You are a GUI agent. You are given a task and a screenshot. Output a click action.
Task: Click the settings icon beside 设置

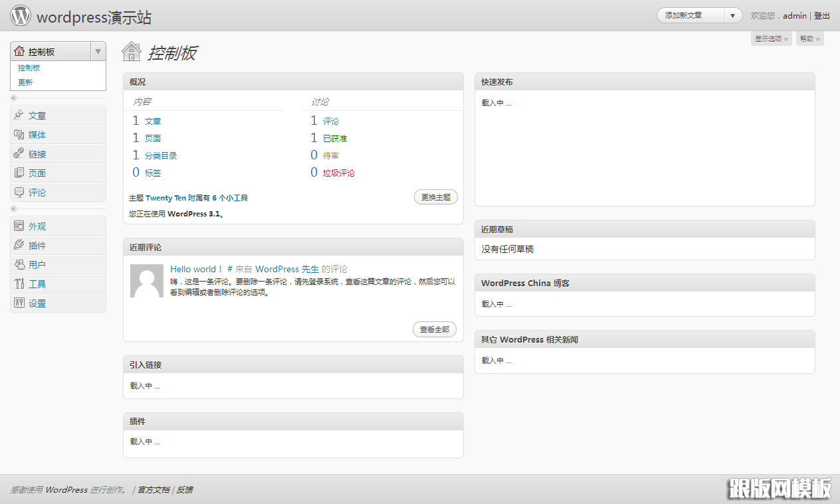pyautogui.click(x=19, y=303)
